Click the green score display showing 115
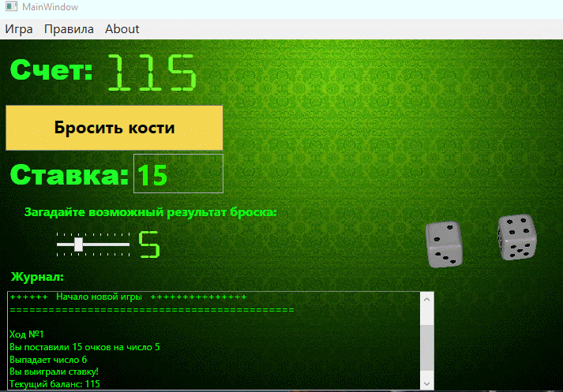 [151, 73]
